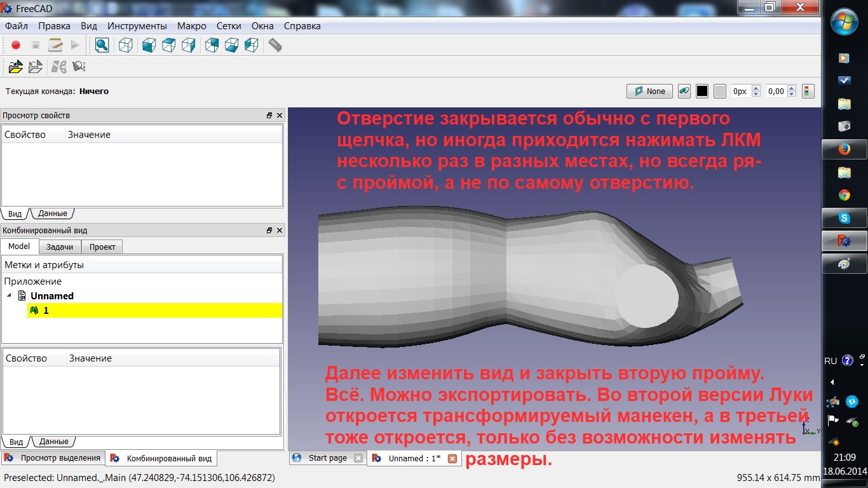Switch to the Start page document tab
This screenshot has width=868, height=488.
(x=327, y=458)
